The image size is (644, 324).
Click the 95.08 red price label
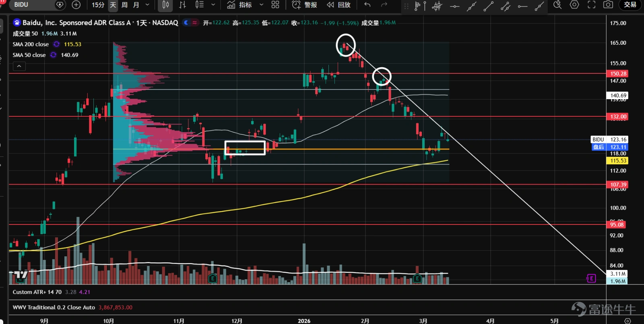click(x=616, y=224)
